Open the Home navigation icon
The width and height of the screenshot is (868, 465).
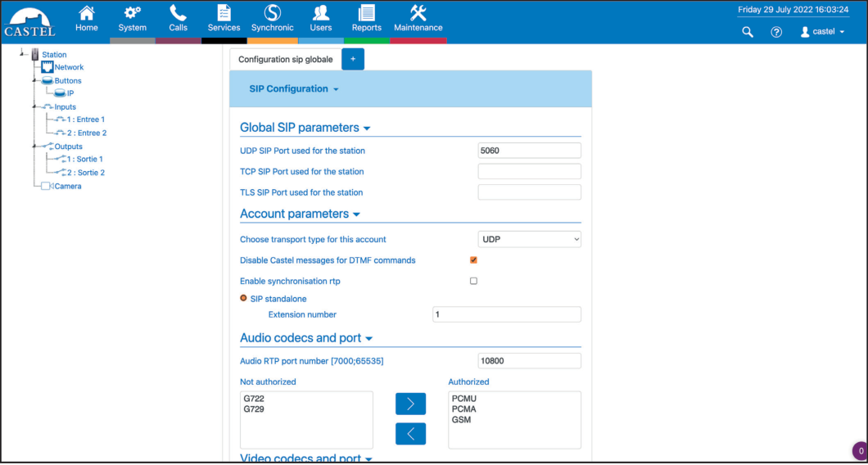(x=86, y=13)
